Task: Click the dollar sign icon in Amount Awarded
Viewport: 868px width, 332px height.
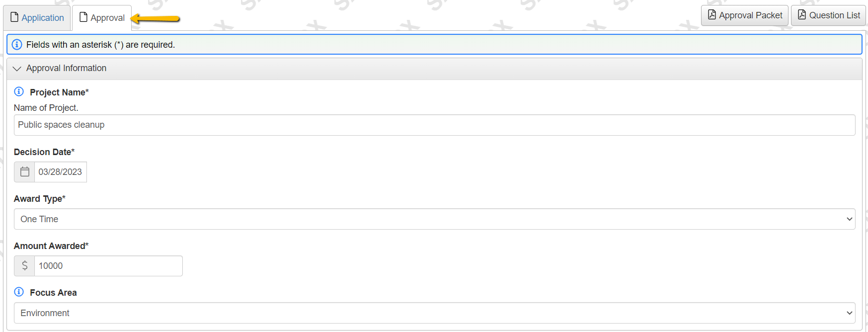Action: point(25,266)
